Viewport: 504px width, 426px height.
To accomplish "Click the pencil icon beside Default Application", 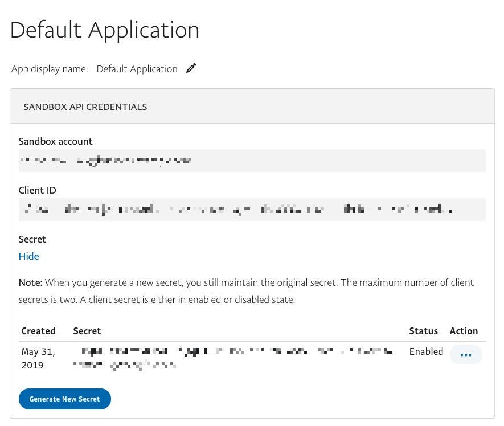I will click(x=191, y=68).
